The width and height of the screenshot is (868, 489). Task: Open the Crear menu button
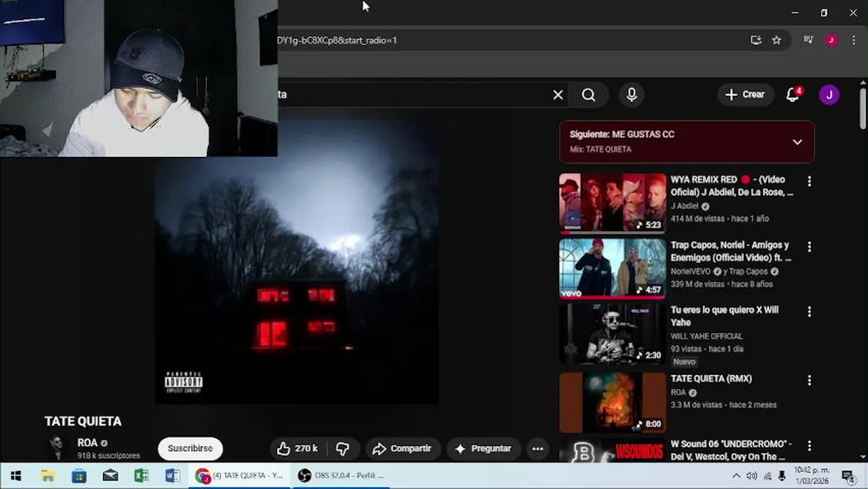(x=745, y=95)
